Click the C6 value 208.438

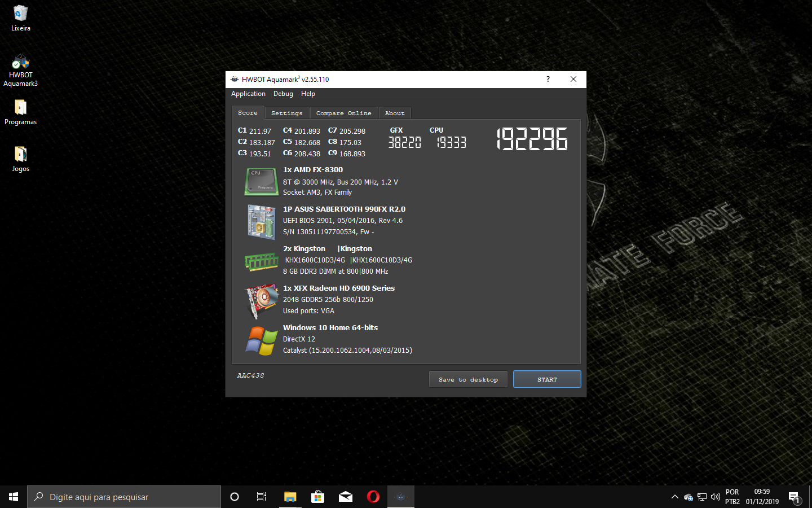307,154
